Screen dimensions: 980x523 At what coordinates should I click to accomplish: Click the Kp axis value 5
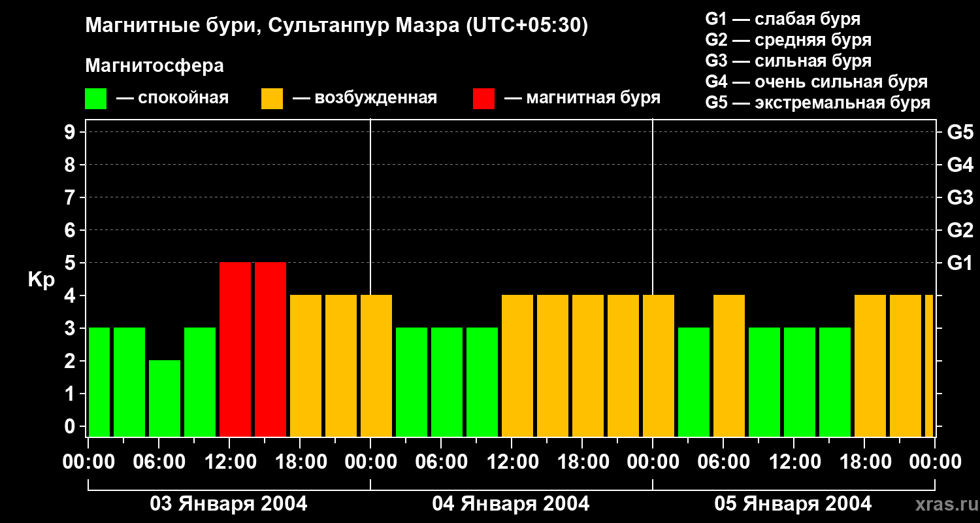click(71, 263)
